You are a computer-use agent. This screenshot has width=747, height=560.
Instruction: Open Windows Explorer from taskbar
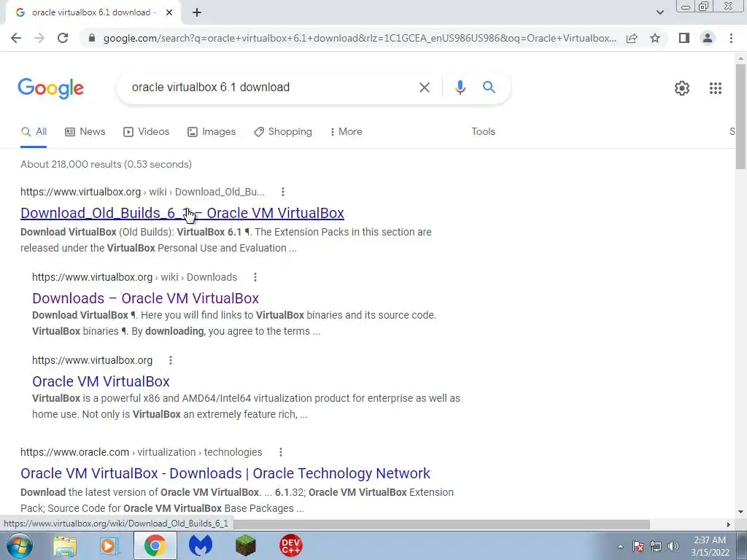coord(65,545)
